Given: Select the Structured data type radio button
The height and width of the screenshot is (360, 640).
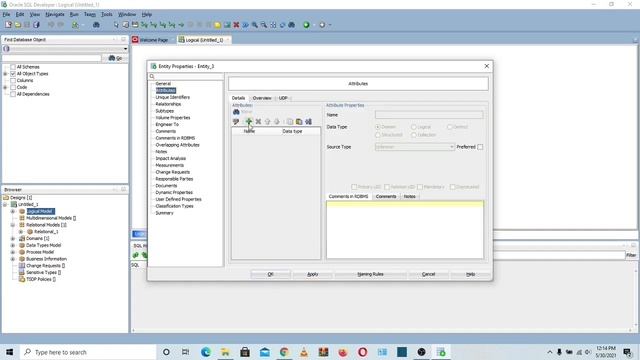Looking at the screenshot, I should pos(378,135).
